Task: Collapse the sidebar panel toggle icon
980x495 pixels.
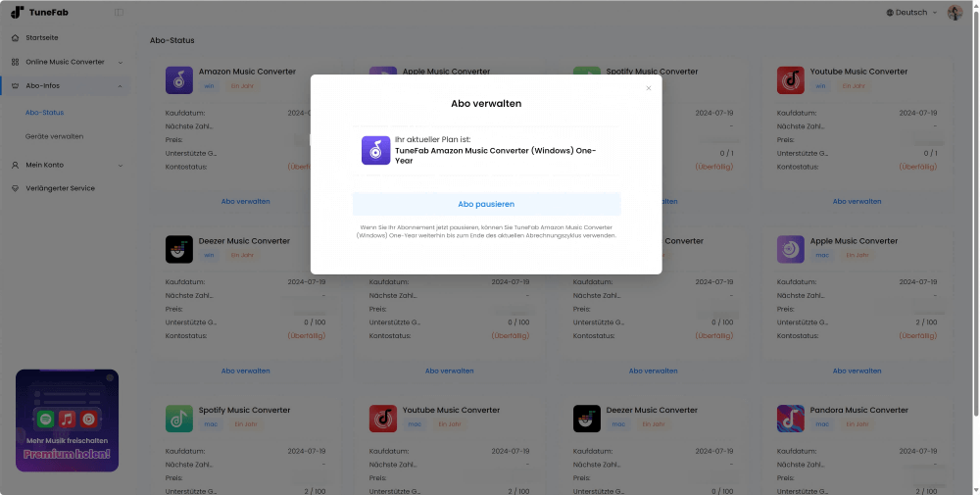Action: pyautogui.click(x=119, y=12)
